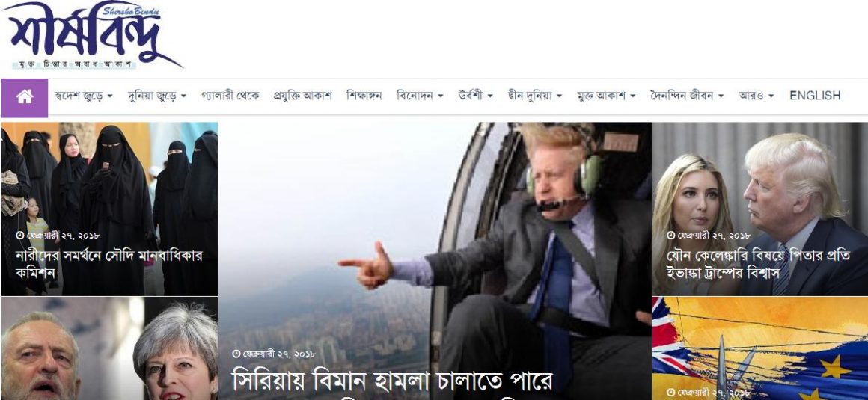Open the দ্বীন দুনিয়া dropdown
This screenshot has width=868, height=400.
[x=535, y=96]
